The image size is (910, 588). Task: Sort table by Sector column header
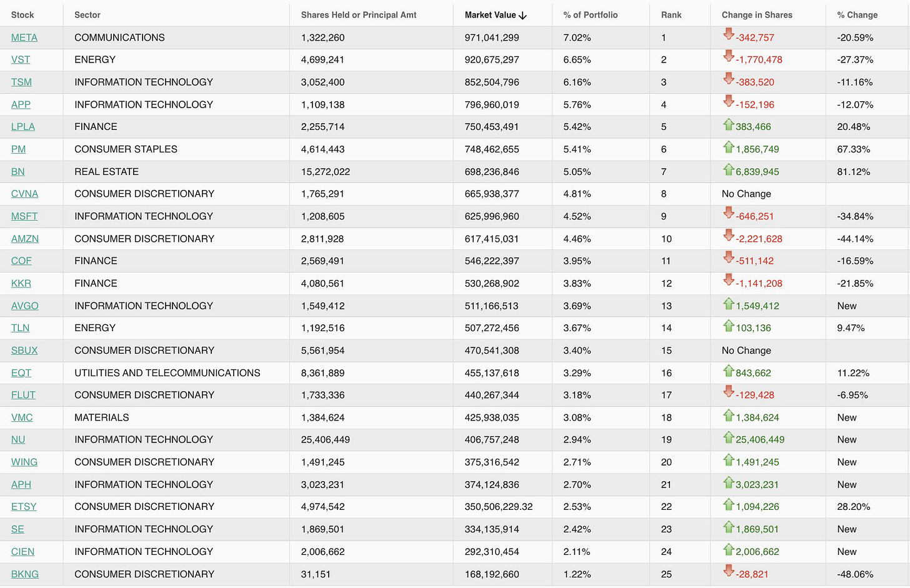click(87, 15)
